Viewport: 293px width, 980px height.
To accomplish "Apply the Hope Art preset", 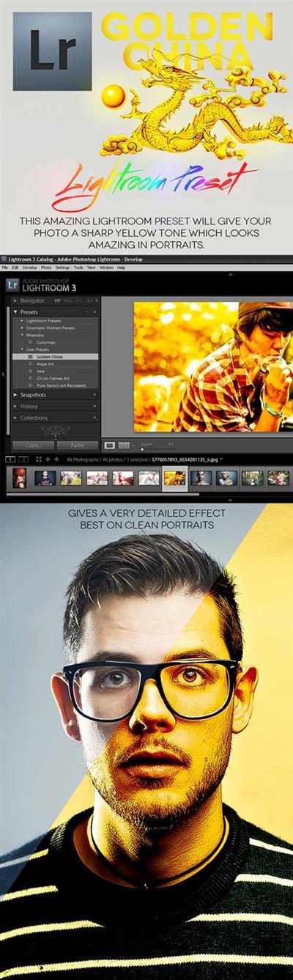I will [x=45, y=364].
